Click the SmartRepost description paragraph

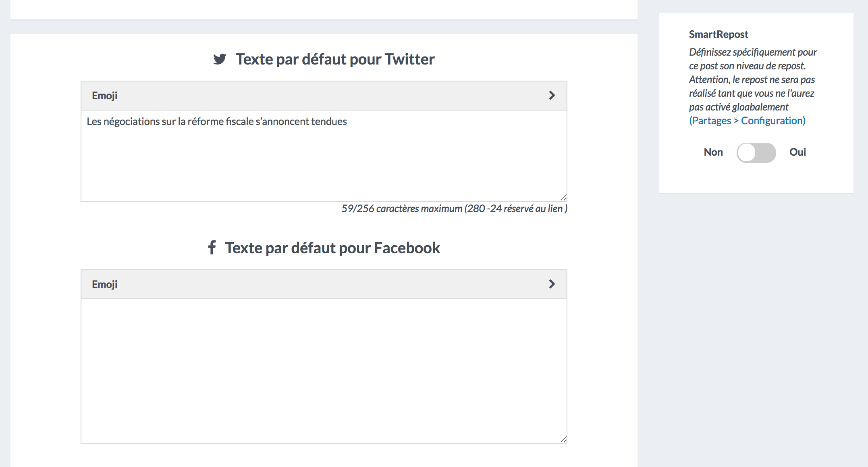(753, 79)
